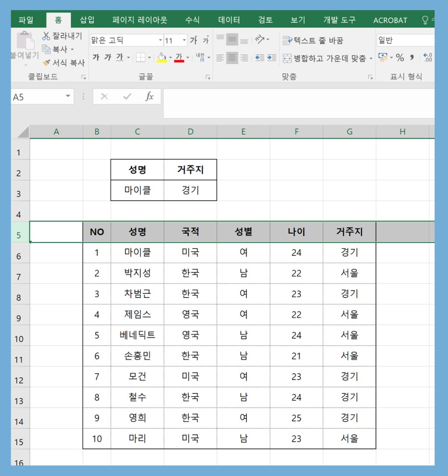
Task: Click the Tell Me lightbulb icon
Action: [x=425, y=20]
